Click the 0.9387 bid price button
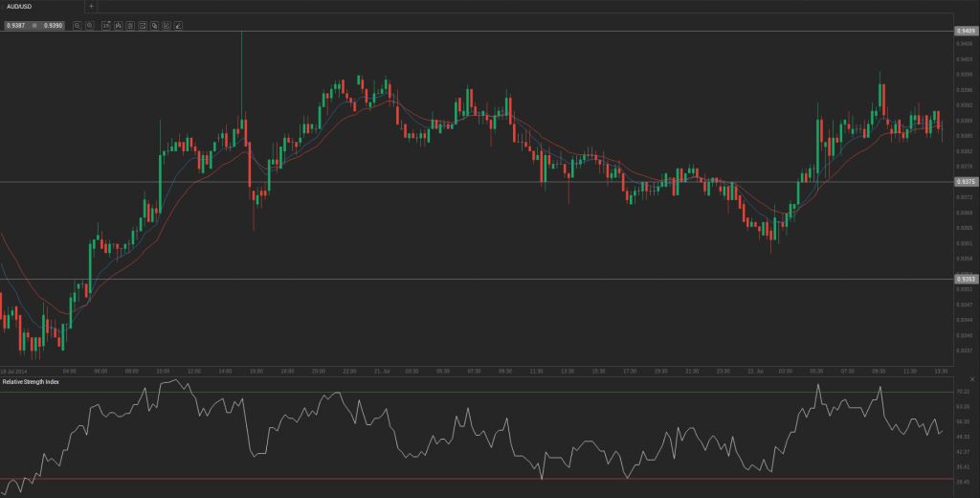980x498 pixels. coord(14,25)
